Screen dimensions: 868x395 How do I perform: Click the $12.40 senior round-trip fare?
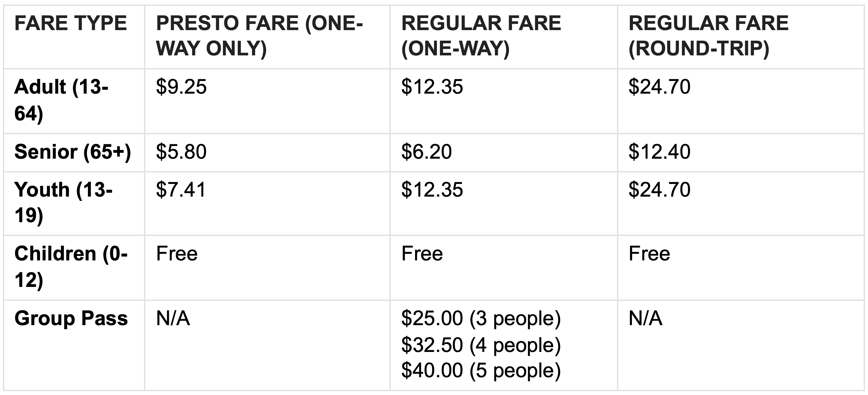(659, 152)
